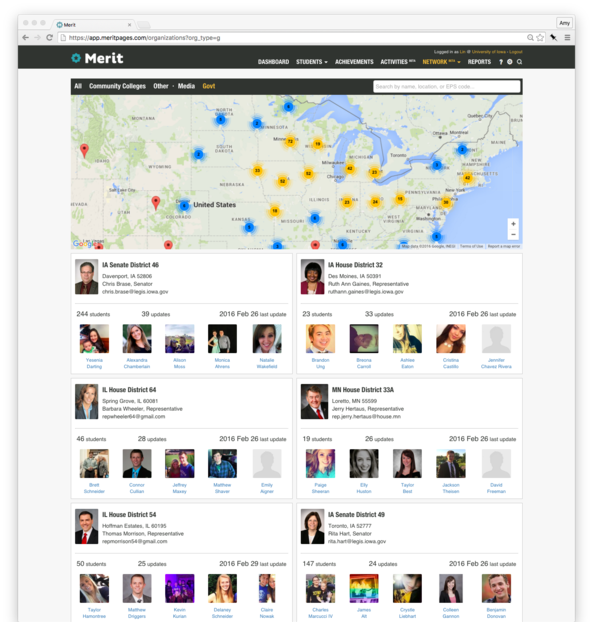The width and height of the screenshot is (592, 622).
Task: Open Yesenia Darling's student photo
Action: 94,339
